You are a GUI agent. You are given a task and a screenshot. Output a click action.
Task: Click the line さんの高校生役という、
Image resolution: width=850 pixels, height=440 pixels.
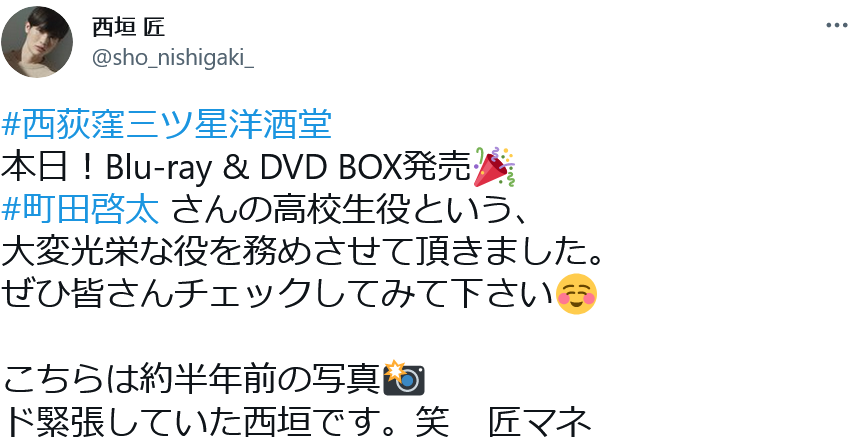[x=347, y=210]
